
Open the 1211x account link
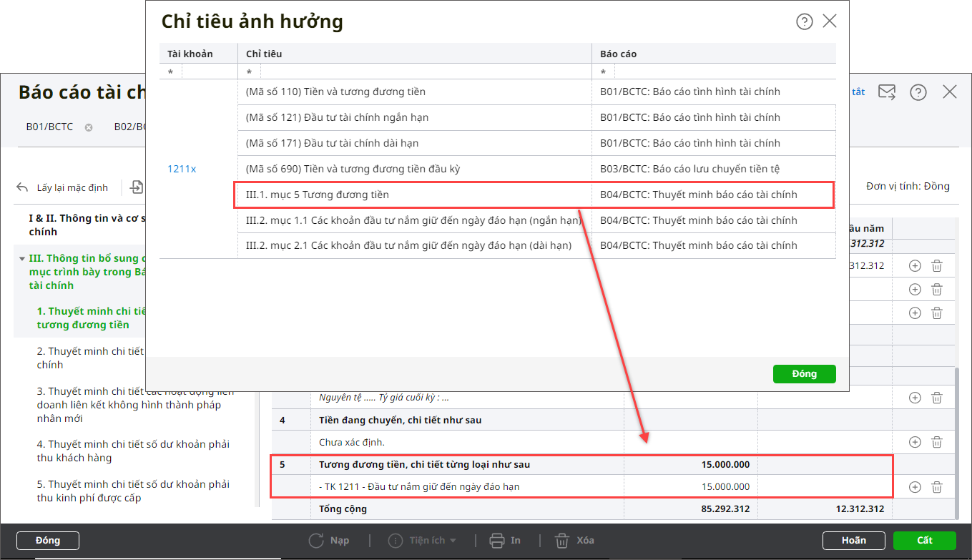point(182,169)
